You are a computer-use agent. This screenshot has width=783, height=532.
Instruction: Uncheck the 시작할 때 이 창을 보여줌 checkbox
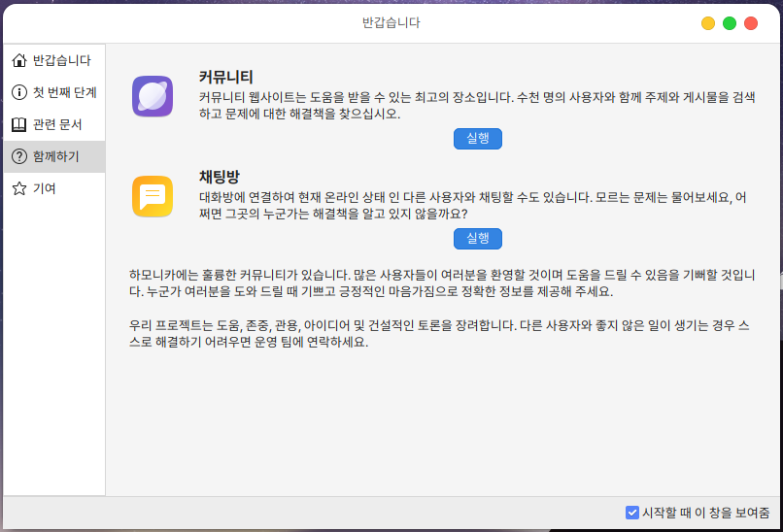(632, 512)
